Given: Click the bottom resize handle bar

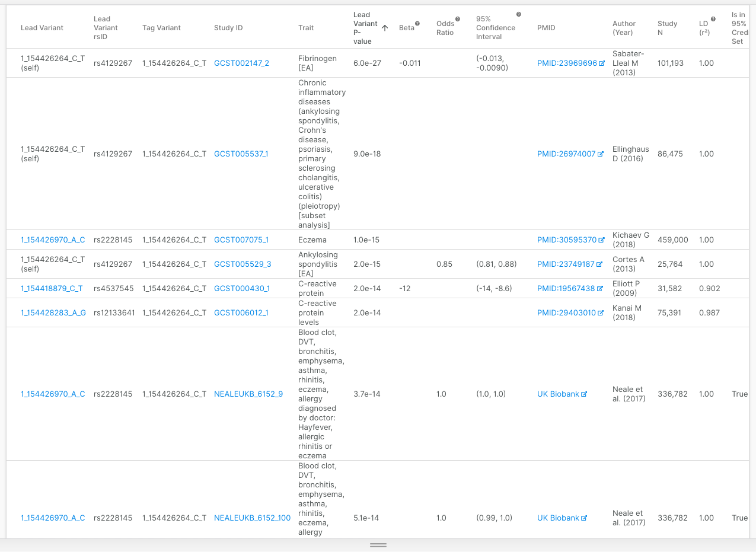Looking at the screenshot, I should coord(378,545).
